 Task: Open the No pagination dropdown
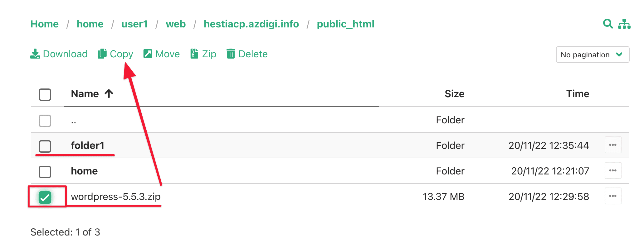(592, 55)
